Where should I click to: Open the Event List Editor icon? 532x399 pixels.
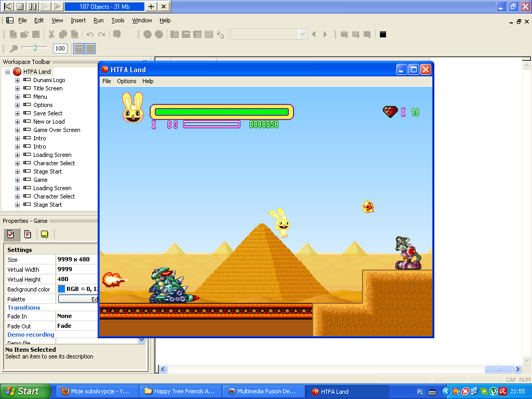pyautogui.click(x=209, y=34)
